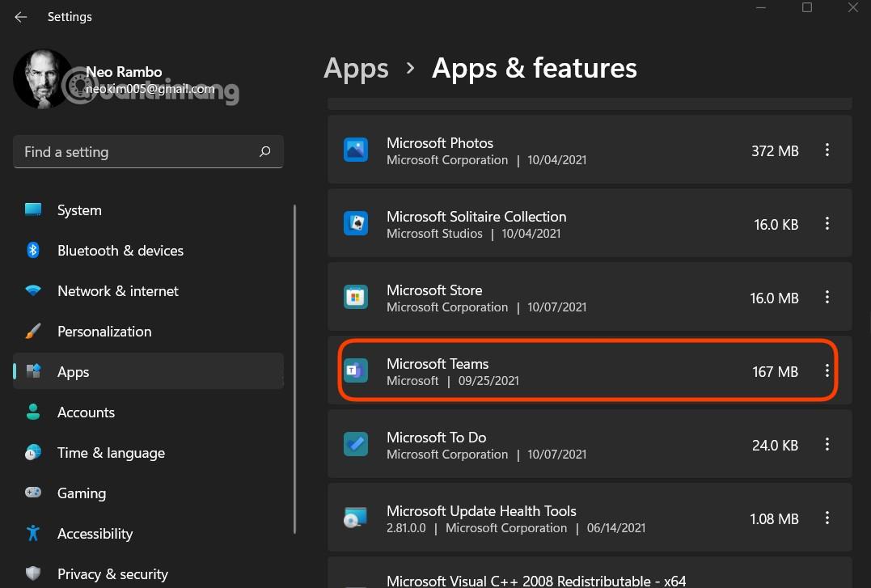Click the Microsoft Store app icon
871x588 pixels.
click(x=356, y=298)
